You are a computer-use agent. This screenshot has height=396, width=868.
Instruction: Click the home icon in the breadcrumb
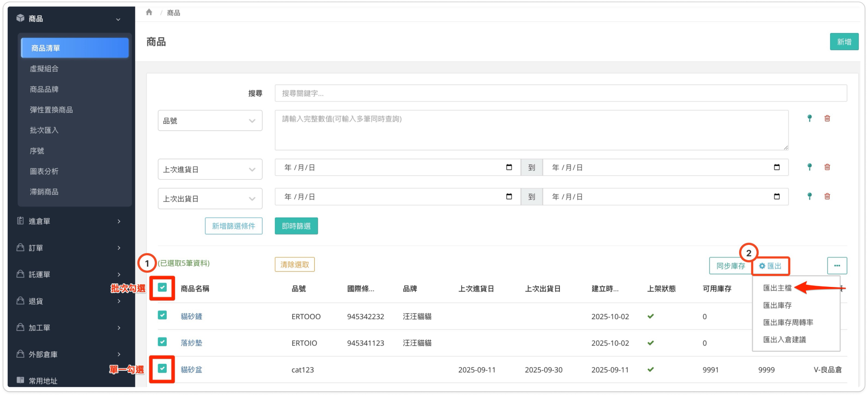pos(149,12)
